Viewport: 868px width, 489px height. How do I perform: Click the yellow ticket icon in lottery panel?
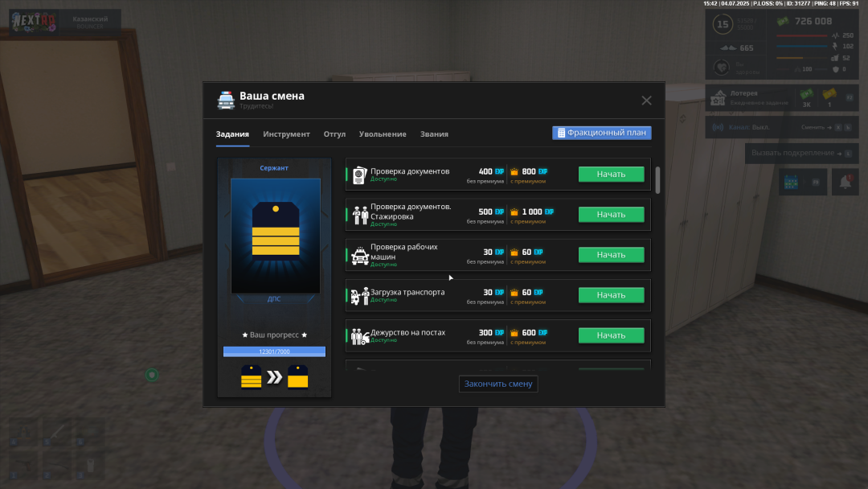point(829,94)
